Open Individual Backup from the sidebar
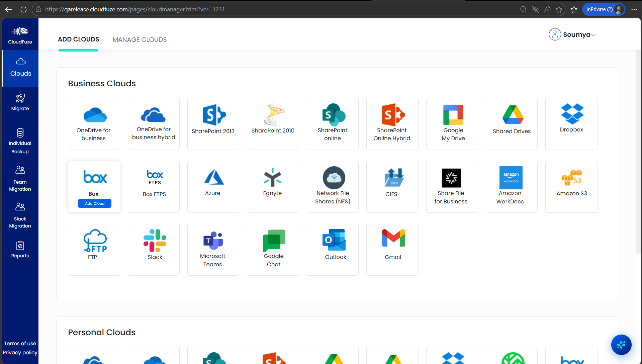The height and width of the screenshot is (364, 642). (20, 141)
